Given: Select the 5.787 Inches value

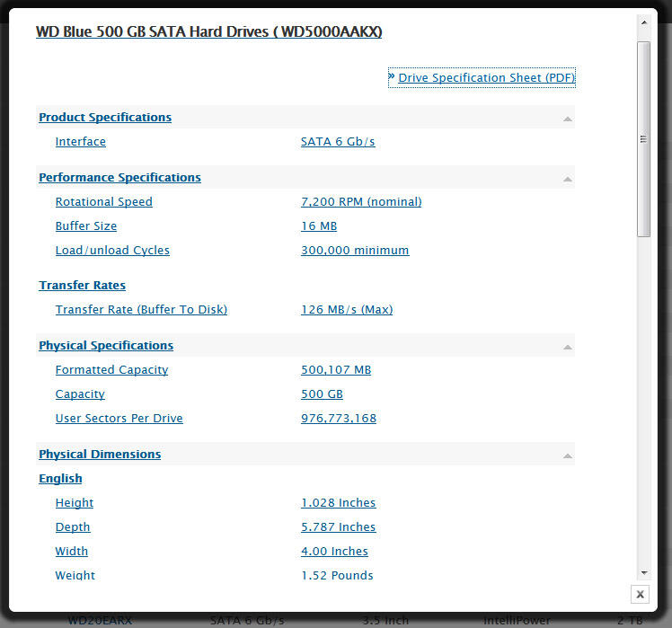Looking at the screenshot, I should point(338,526).
